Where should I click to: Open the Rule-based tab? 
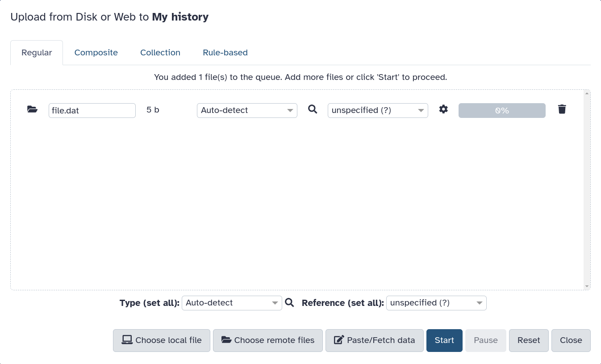[225, 53]
